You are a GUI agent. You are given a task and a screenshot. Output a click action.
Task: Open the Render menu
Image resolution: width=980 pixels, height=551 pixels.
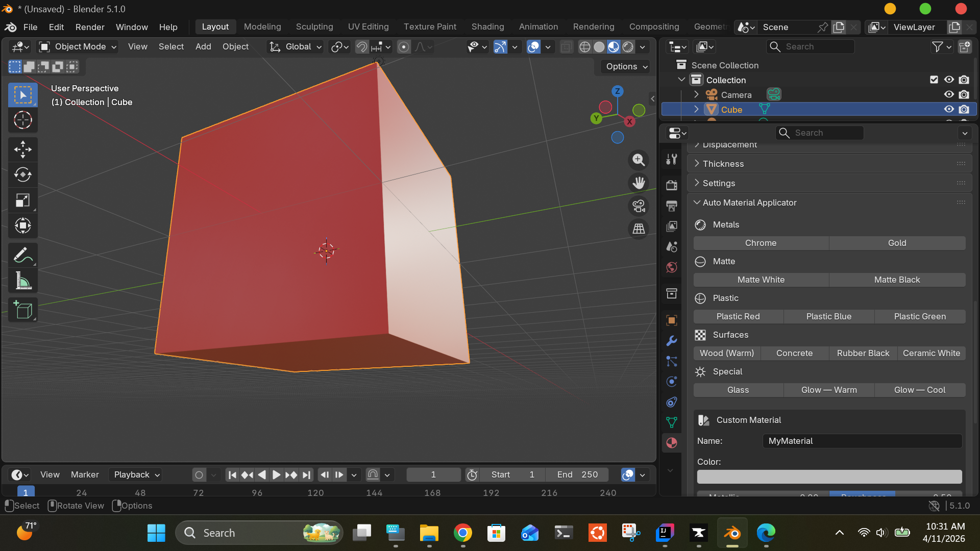pos(90,27)
